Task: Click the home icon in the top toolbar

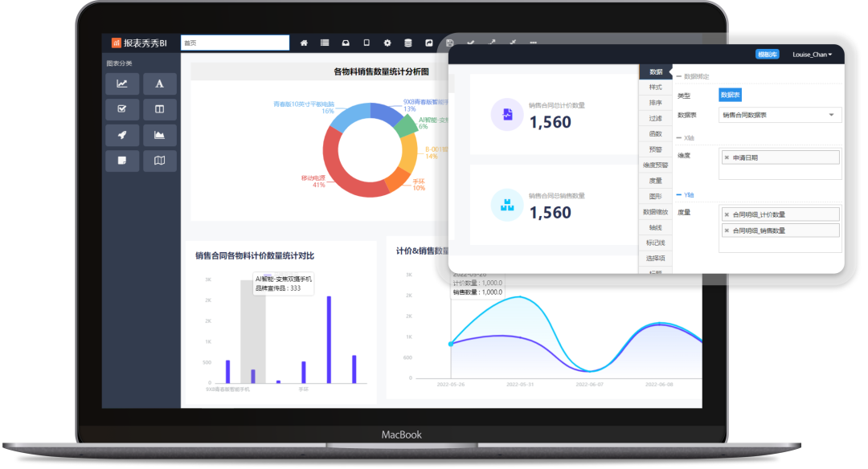Action: (304, 43)
